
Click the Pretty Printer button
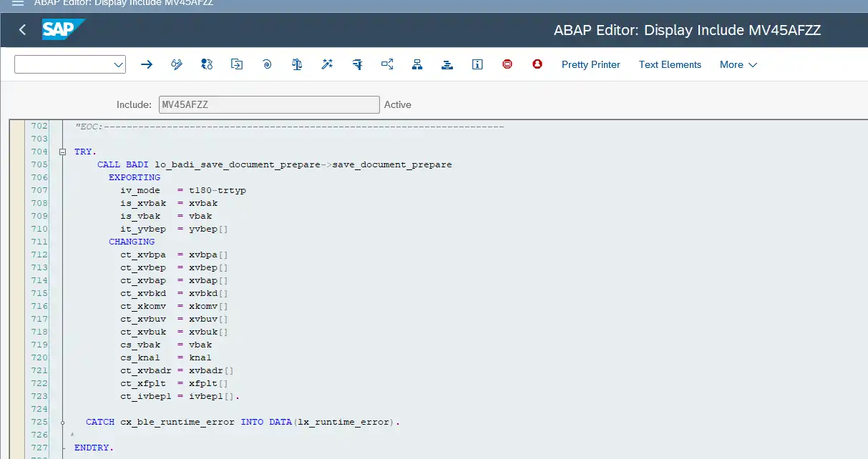pyautogui.click(x=590, y=64)
